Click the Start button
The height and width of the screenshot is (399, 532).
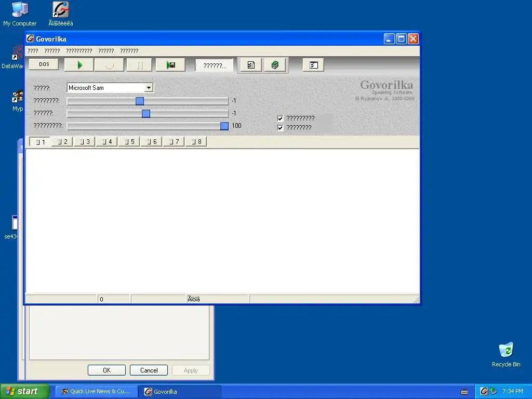(x=25, y=391)
